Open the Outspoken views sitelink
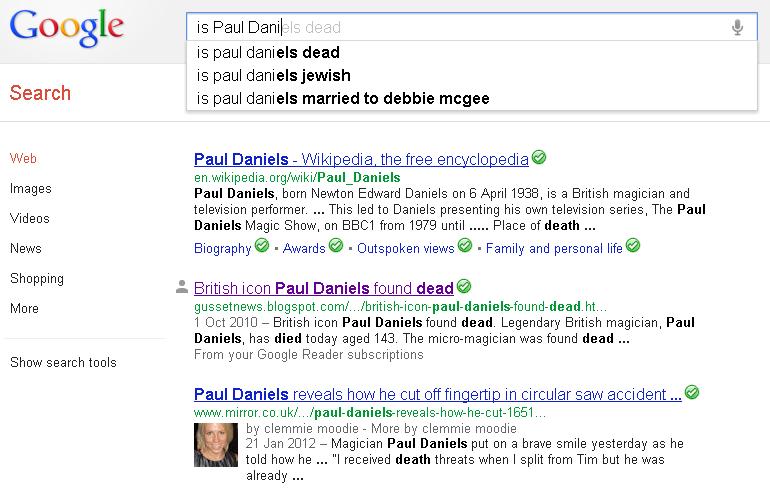This screenshot has height=498, width=770. [x=406, y=249]
